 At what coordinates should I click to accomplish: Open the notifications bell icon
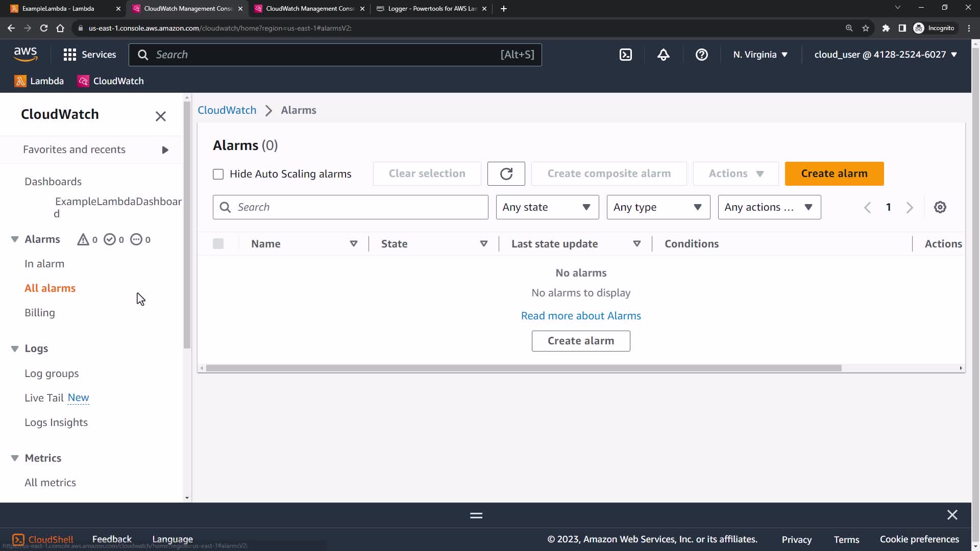point(664,55)
